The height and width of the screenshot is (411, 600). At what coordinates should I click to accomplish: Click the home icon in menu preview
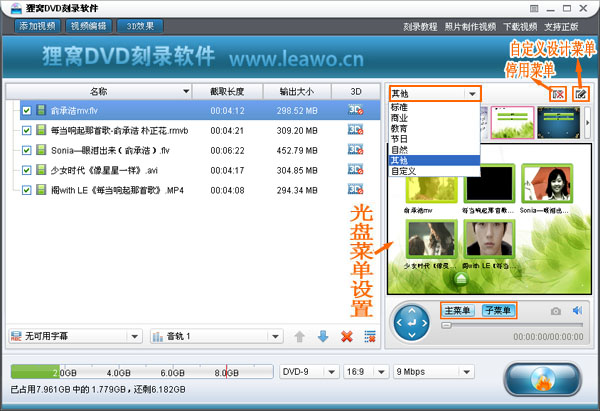click(x=461, y=279)
